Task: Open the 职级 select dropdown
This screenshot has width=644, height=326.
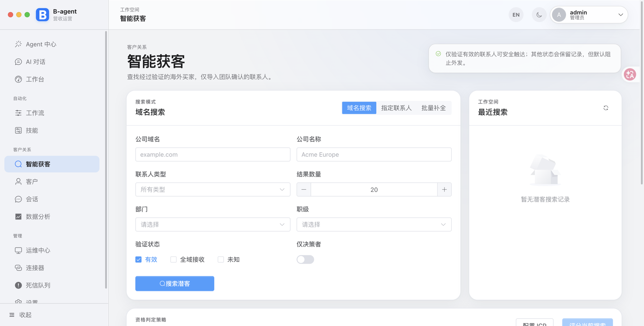Action: [374, 224]
